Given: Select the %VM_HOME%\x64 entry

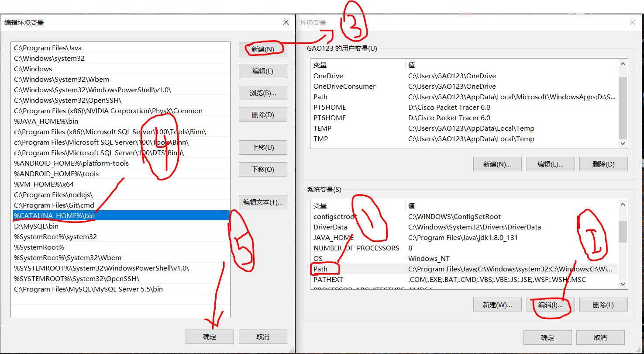Looking at the screenshot, I should pyautogui.click(x=121, y=184).
